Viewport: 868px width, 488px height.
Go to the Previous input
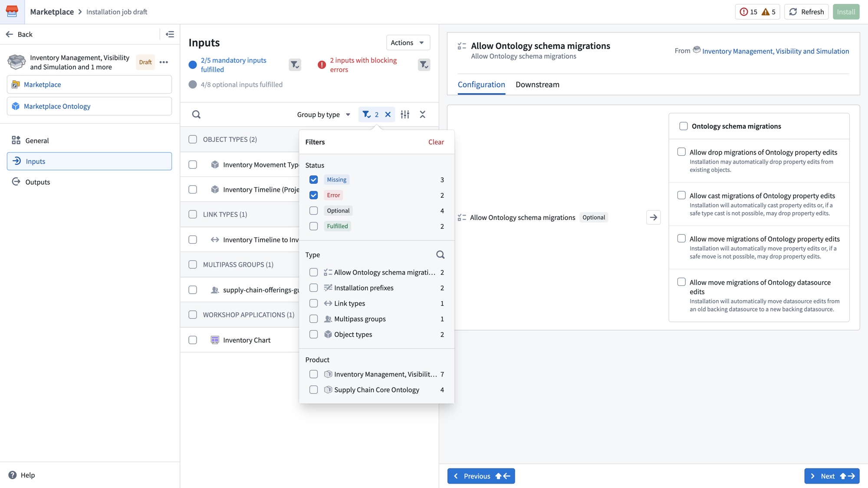click(481, 476)
